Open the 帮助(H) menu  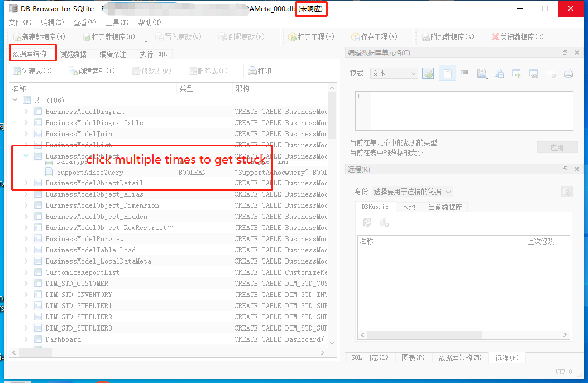click(x=150, y=22)
